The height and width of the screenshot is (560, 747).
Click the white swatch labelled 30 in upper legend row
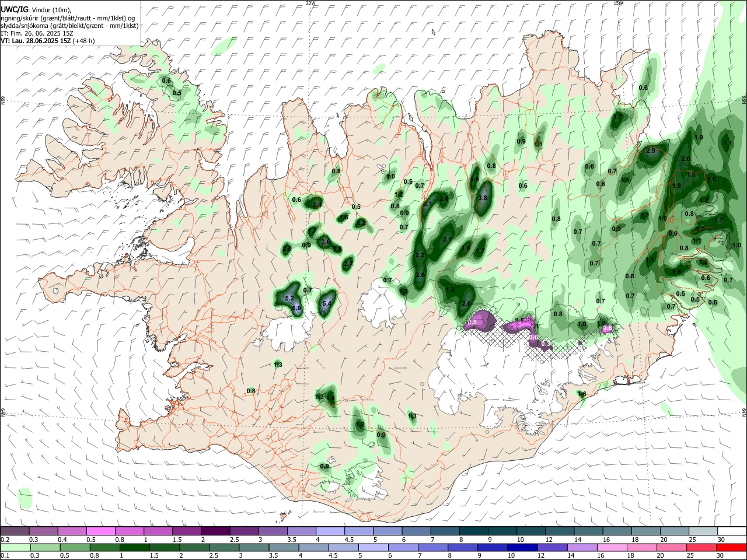[x=732, y=531]
